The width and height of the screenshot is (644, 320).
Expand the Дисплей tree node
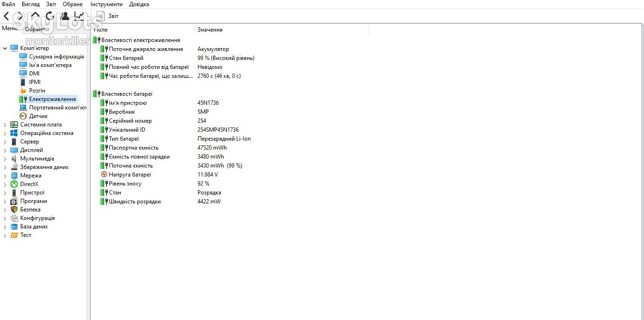tap(5, 150)
